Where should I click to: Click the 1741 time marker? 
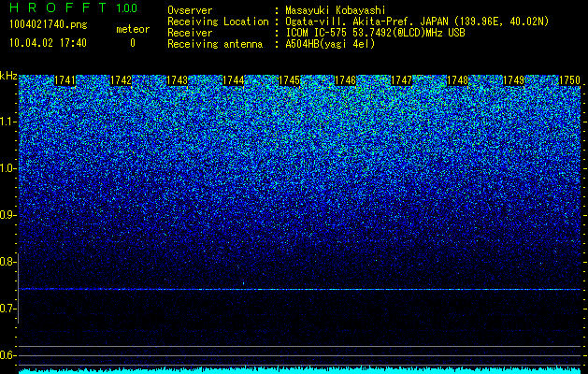tap(65, 80)
